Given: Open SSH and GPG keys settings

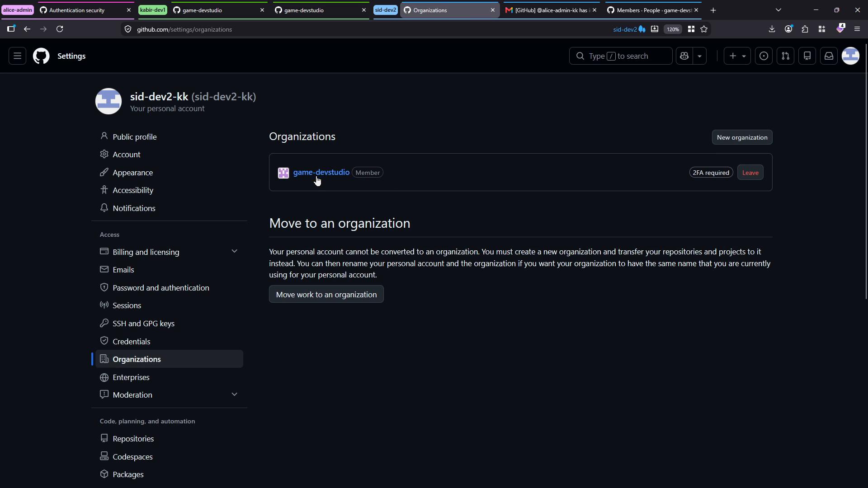Looking at the screenshot, I should coord(169,324).
